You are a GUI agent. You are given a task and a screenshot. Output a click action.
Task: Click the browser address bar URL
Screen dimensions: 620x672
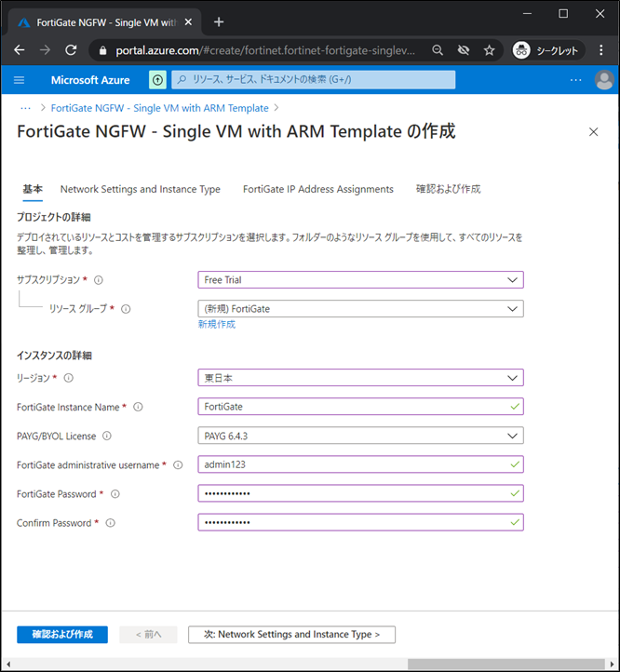[x=265, y=50]
